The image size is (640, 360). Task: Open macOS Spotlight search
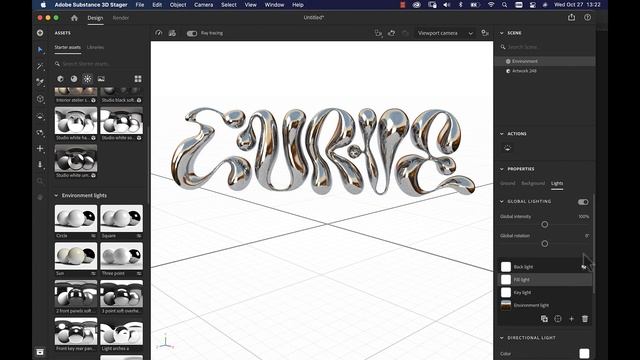(x=505, y=5)
